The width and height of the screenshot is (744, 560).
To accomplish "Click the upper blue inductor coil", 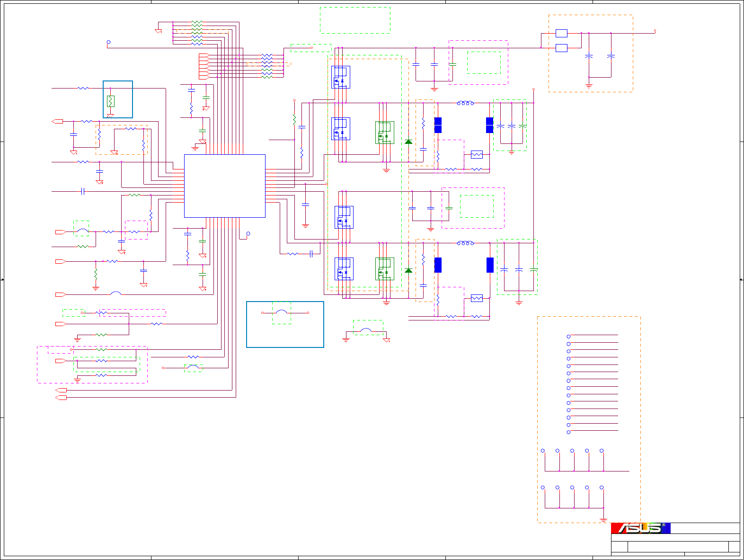I will click(465, 103).
